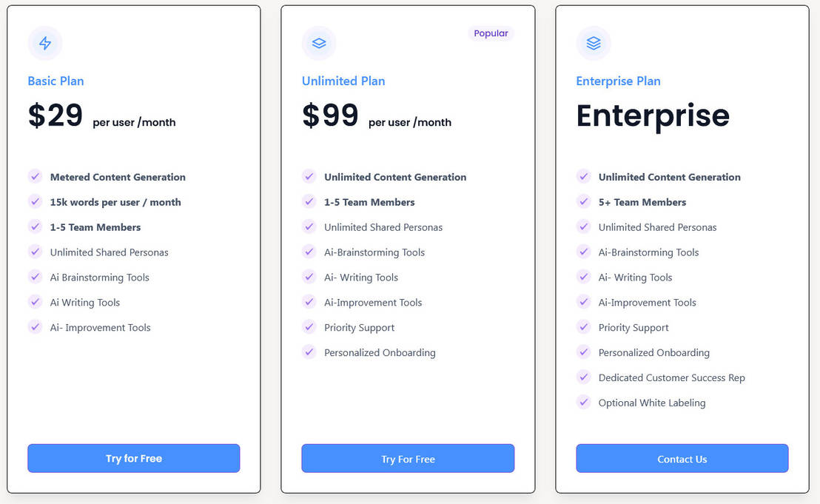Image resolution: width=820 pixels, height=504 pixels.
Task: Click Try for Free on Basic Plan
Action: tap(133, 458)
